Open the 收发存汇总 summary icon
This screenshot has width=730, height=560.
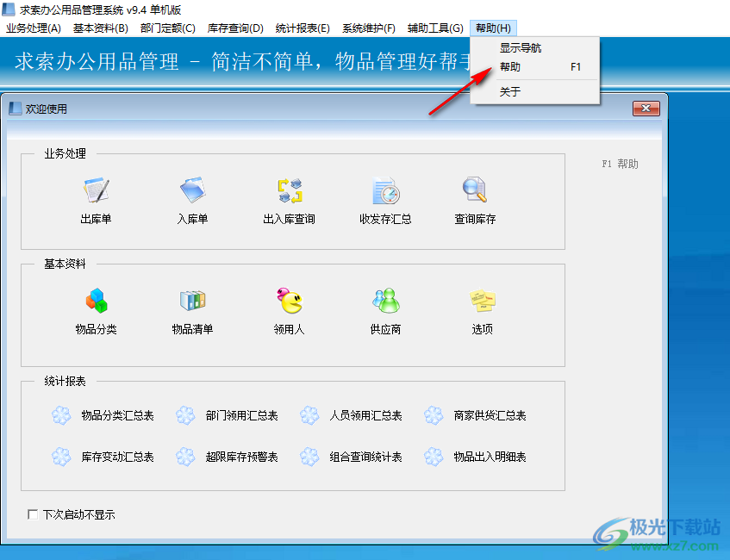[x=386, y=190]
